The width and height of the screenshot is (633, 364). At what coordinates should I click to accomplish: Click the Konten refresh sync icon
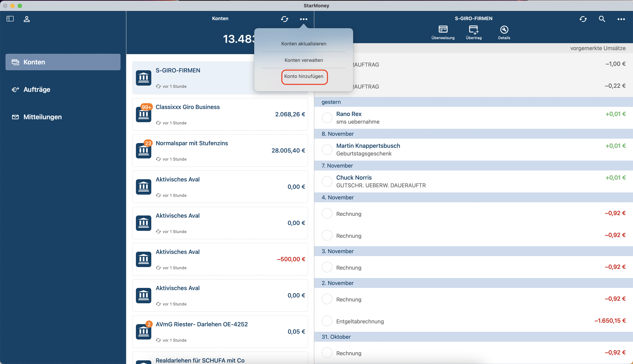point(285,19)
